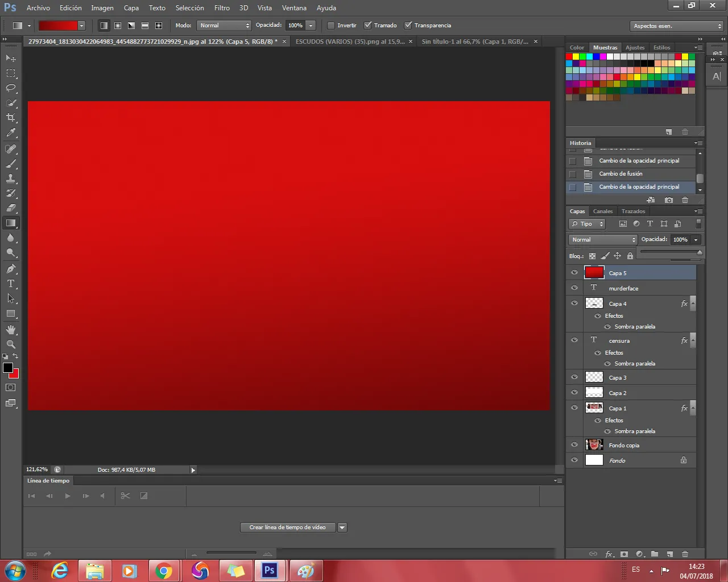Click the foreground color swatch
728x582 pixels.
pos(7,368)
